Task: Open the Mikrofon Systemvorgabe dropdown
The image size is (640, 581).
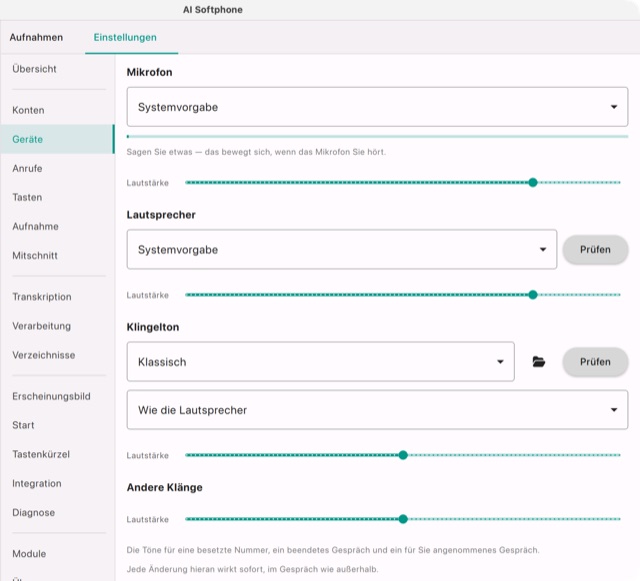Action: tap(377, 107)
